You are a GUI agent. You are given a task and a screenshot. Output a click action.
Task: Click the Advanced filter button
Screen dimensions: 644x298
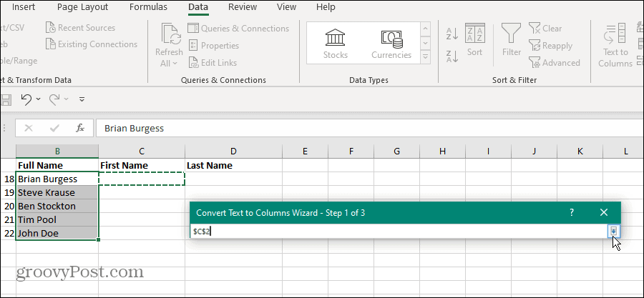(x=555, y=63)
